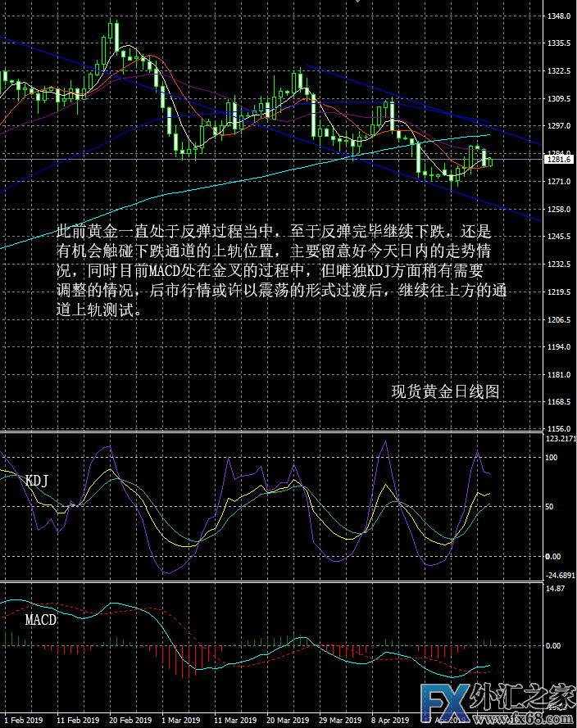Select the 20 Feb 2019 date marker
The width and height of the screenshot is (577, 728).
pos(129,721)
